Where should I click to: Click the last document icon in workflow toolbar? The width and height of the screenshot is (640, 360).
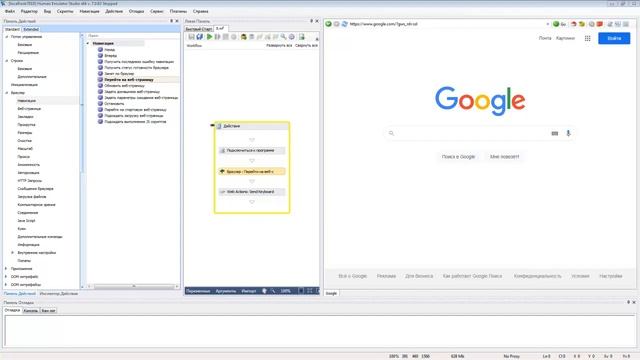(302, 37)
